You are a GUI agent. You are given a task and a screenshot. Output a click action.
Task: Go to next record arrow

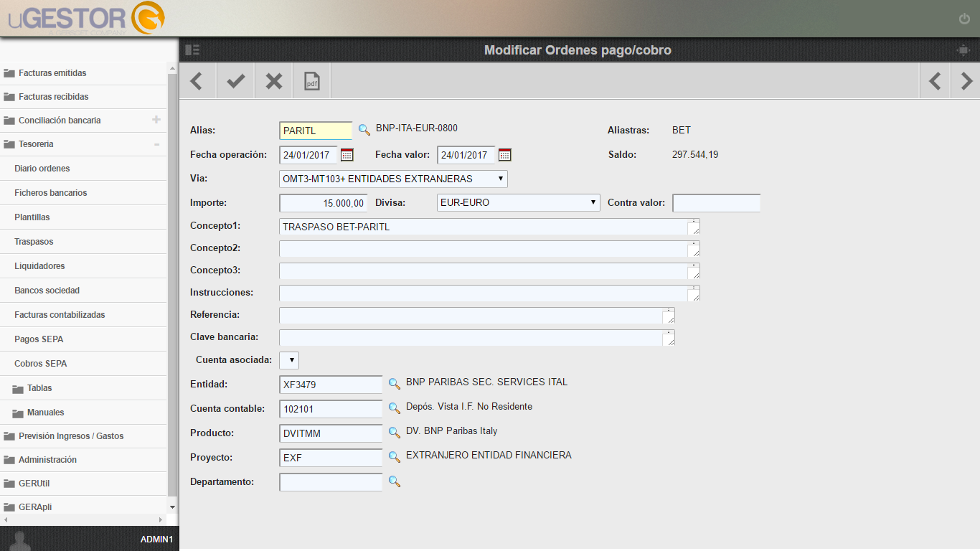pyautogui.click(x=966, y=81)
